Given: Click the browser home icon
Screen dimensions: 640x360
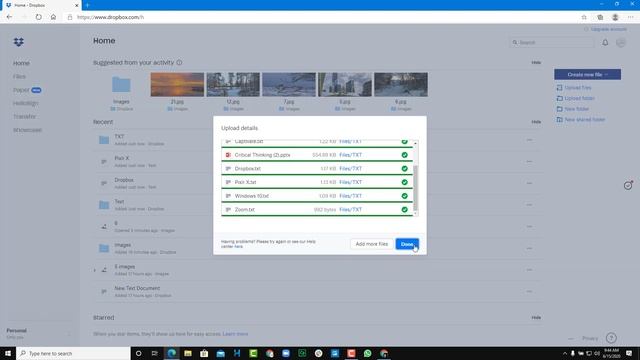Looking at the screenshot, I should (53, 17).
